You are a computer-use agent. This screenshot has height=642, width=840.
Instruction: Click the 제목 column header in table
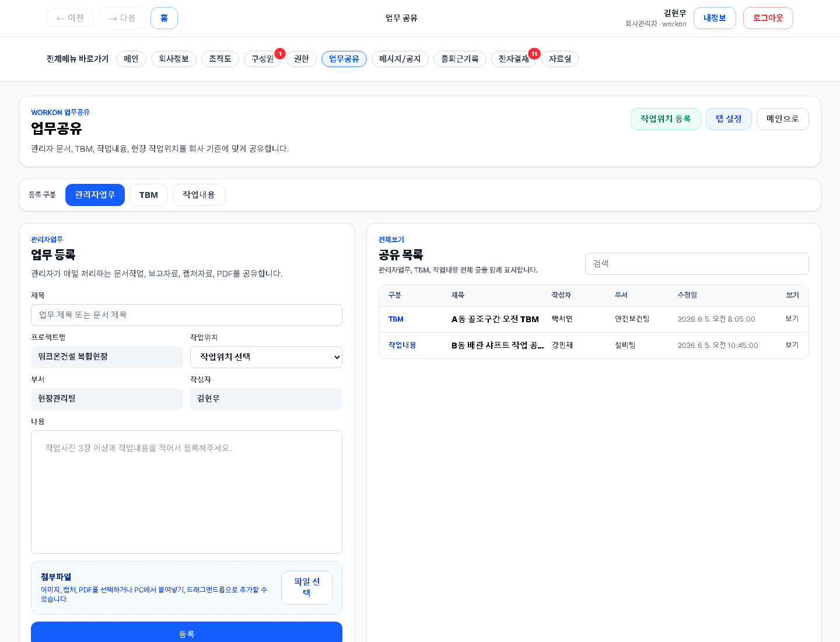pyautogui.click(x=458, y=295)
